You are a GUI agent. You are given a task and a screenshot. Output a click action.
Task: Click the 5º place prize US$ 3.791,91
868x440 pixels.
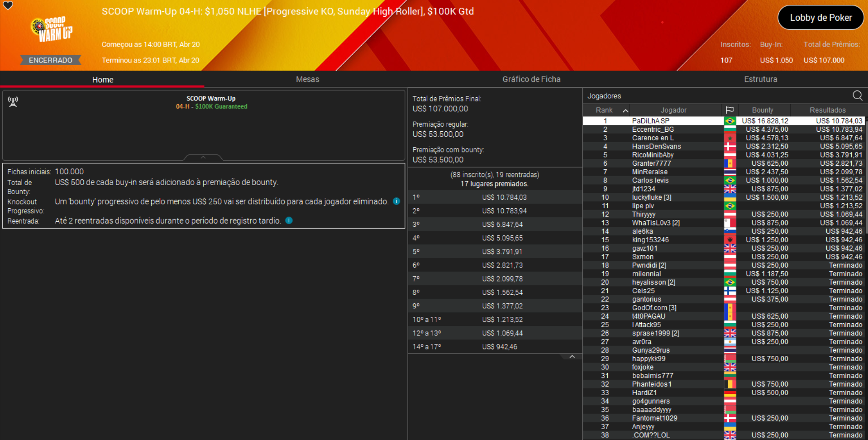point(502,252)
